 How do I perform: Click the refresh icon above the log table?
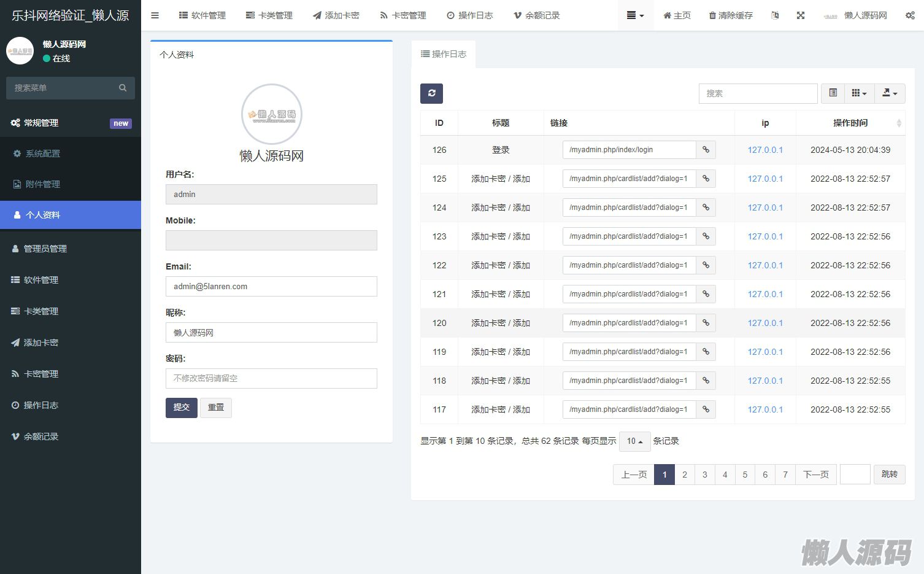[431, 93]
